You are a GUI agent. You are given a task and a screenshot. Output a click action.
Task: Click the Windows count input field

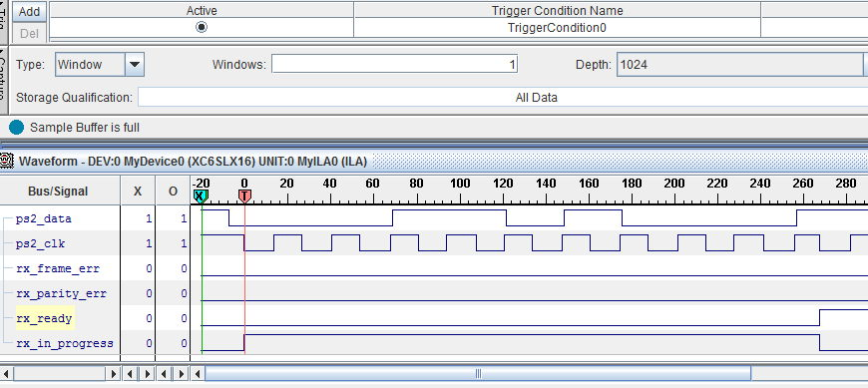(x=395, y=64)
